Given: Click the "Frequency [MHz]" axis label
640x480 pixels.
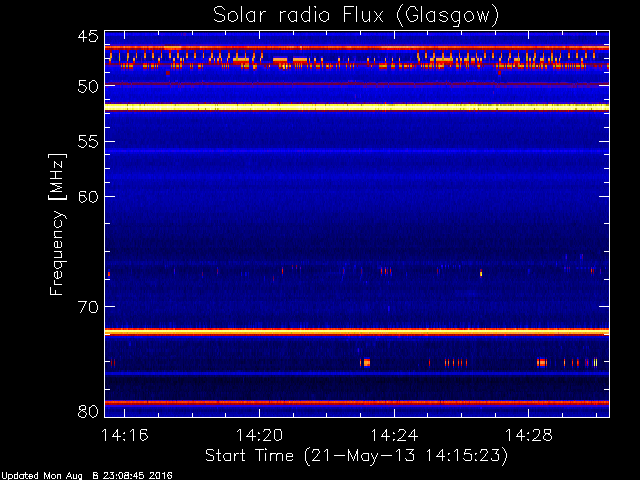Looking at the screenshot, I should pyautogui.click(x=57, y=224).
